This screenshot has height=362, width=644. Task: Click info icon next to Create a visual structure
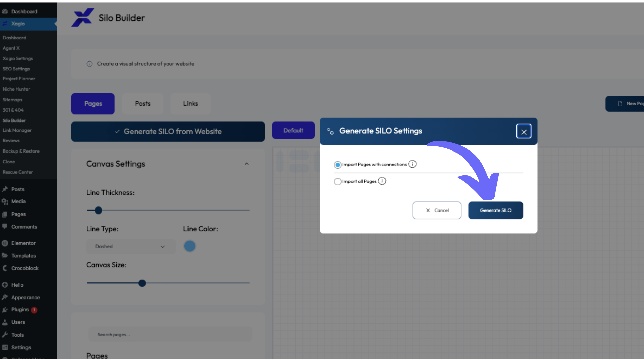pos(89,64)
